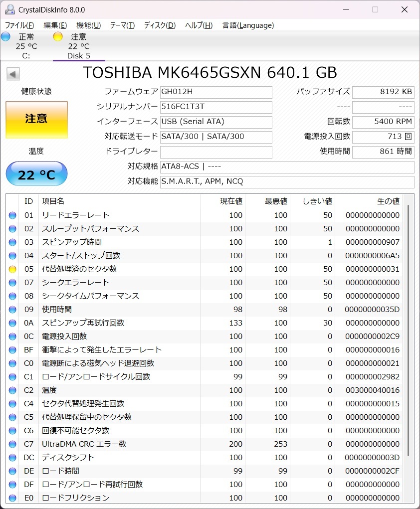Click status dot for ID DE ロード時間 row
420x509 pixels.
pyautogui.click(x=12, y=471)
